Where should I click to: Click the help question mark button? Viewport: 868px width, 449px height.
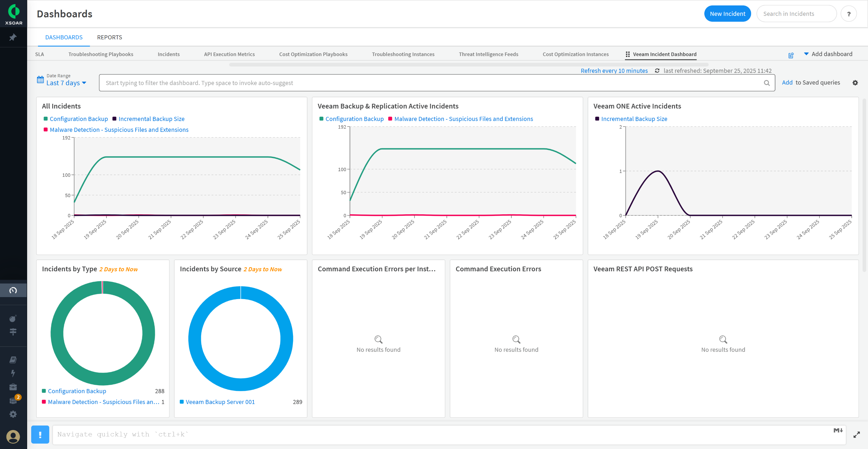point(849,14)
